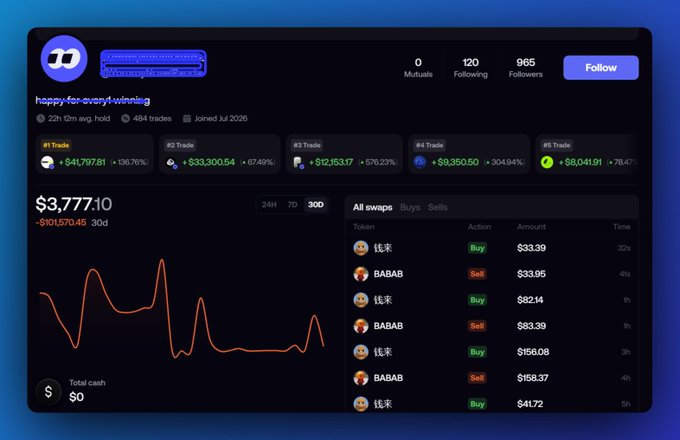Click the Token column header
680x440 pixels.
363,227
